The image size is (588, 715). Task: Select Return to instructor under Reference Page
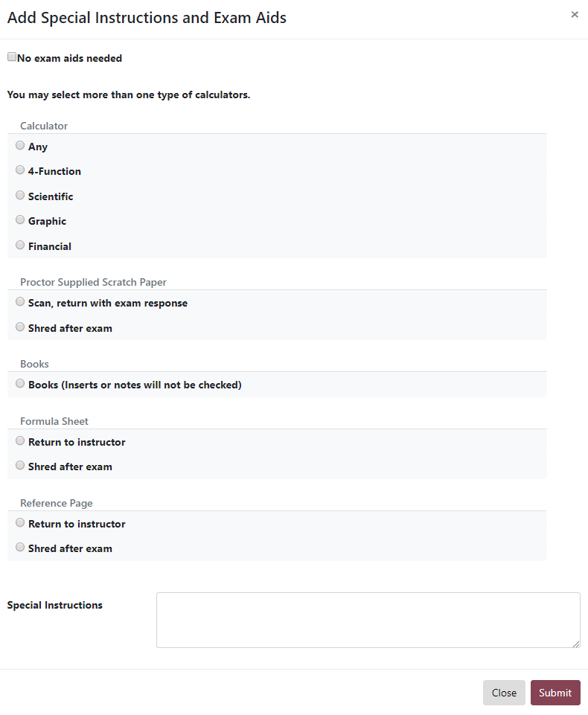coord(20,522)
